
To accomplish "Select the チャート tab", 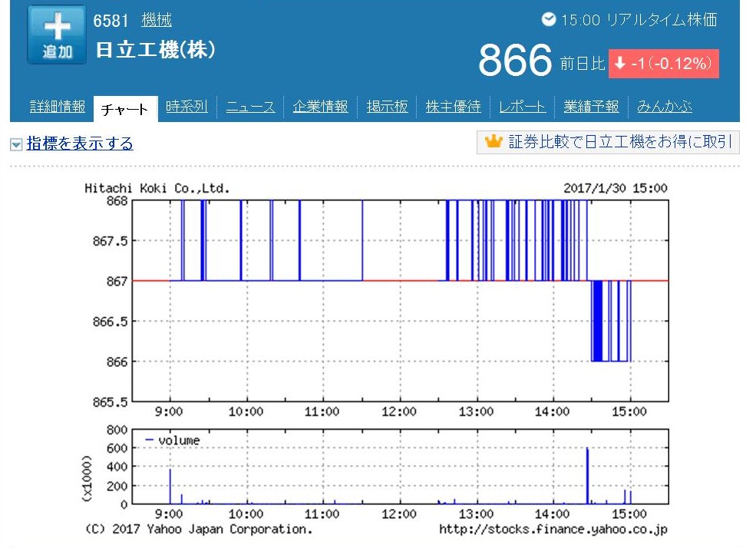I will click(125, 109).
